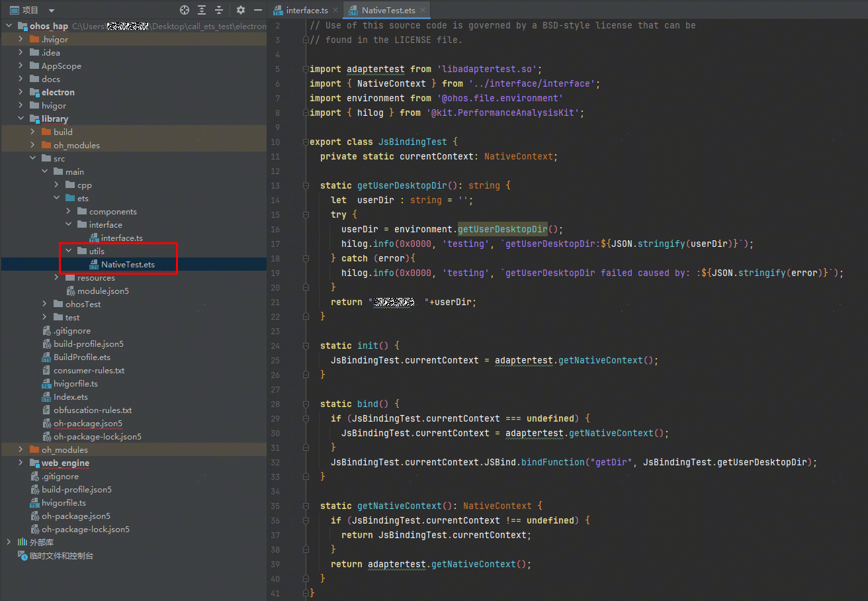868x601 pixels.
Task: Click the main folder icon
Action: pos(58,172)
